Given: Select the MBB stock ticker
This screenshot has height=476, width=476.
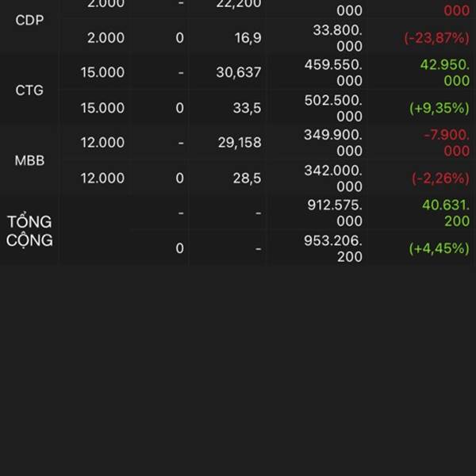Looking at the screenshot, I should point(29,160).
